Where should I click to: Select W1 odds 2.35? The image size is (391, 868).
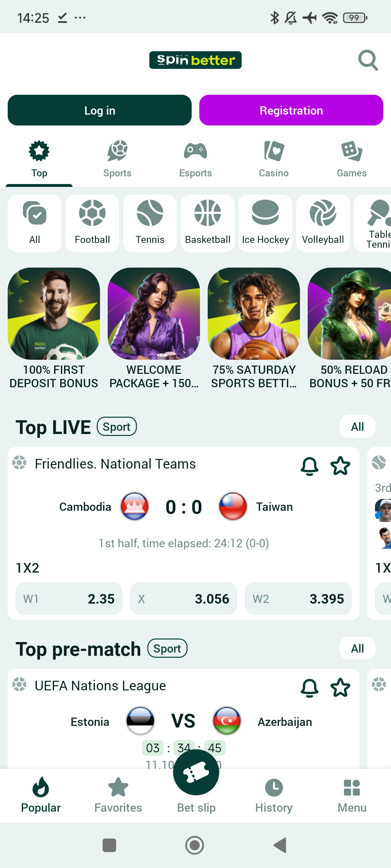click(x=69, y=599)
